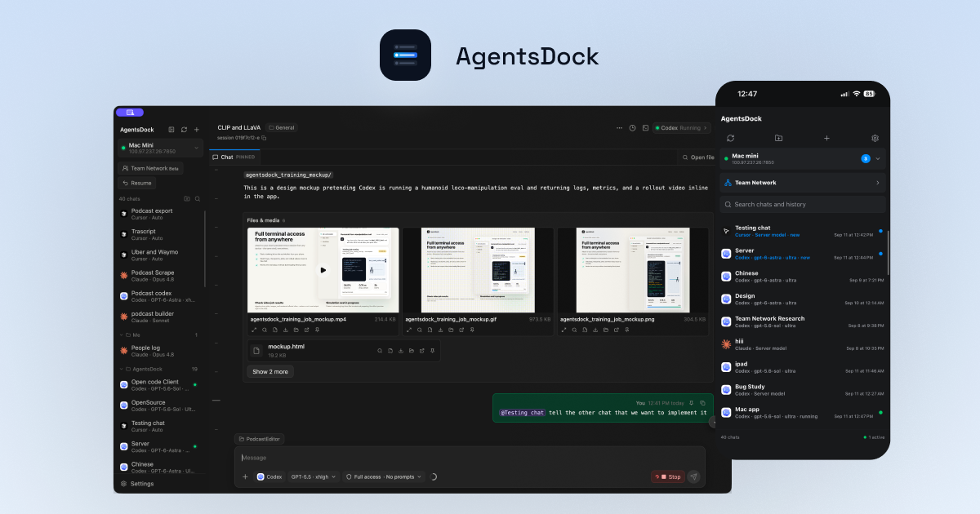Viewport: 980px width, 514px height.
Task: Open the ipad chat on phone
Action: (x=803, y=367)
